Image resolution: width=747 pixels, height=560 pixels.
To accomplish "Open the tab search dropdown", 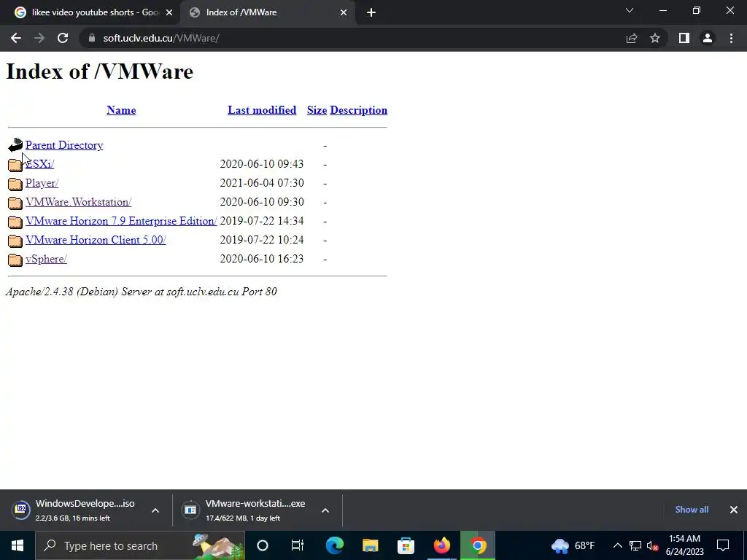I will (x=630, y=10).
